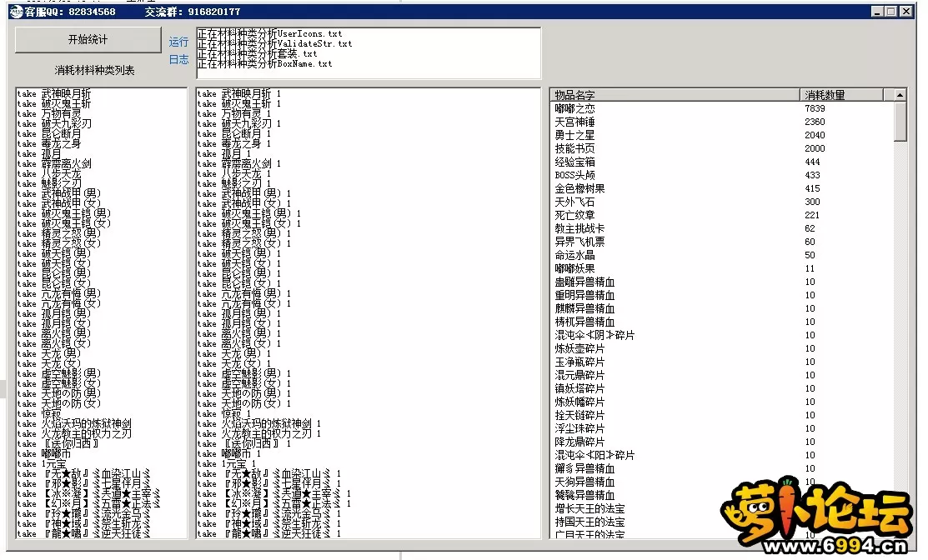Image resolution: width=928 pixels, height=560 pixels.
Task: Select the 梼杌异兽精血 row
Action: [722, 322]
